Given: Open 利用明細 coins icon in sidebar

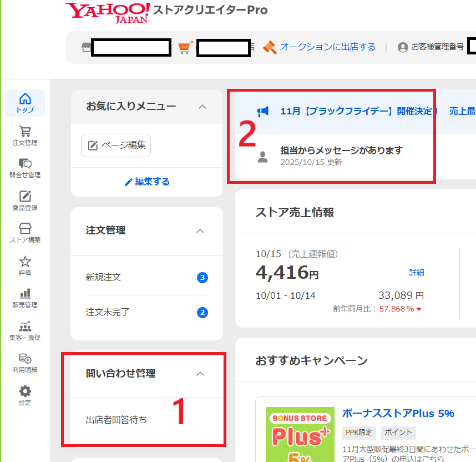Looking at the screenshot, I should (25, 363).
